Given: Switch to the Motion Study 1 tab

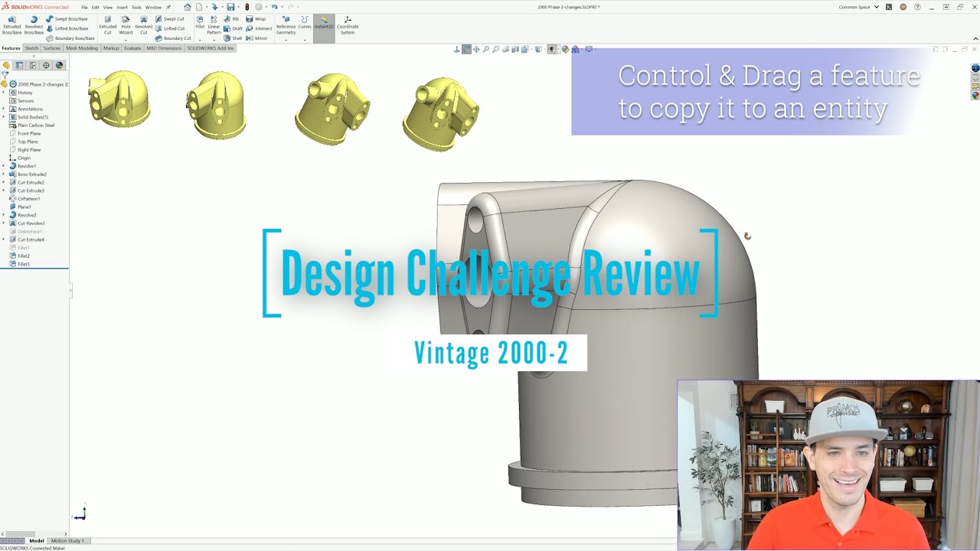Looking at the screenshot, I should coord(67,541).
